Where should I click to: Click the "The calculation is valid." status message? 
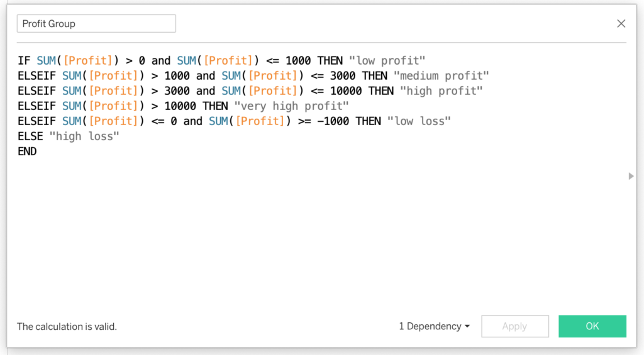[67, 326]
